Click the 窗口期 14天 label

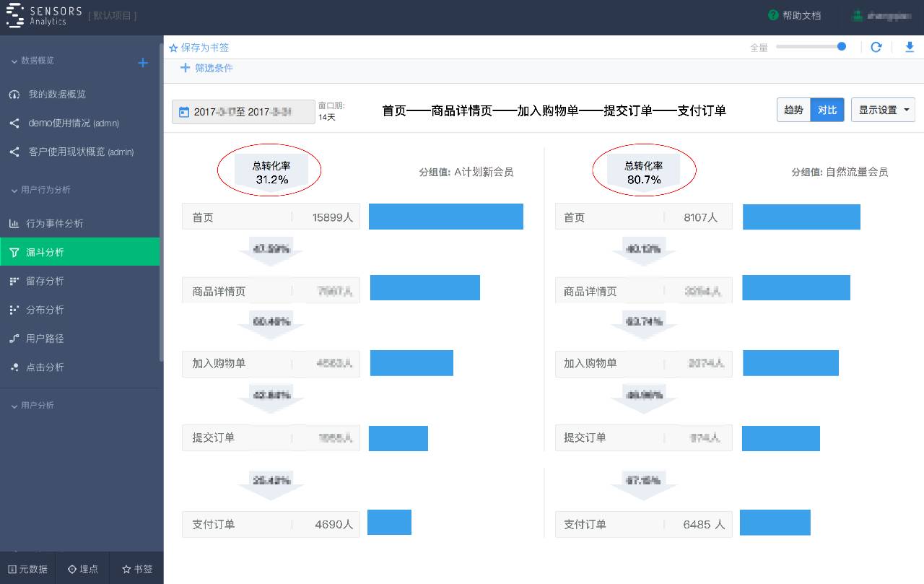331,111
